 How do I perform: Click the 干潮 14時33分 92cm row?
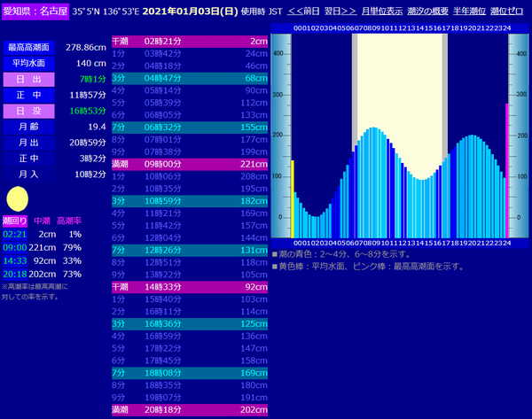190,287
